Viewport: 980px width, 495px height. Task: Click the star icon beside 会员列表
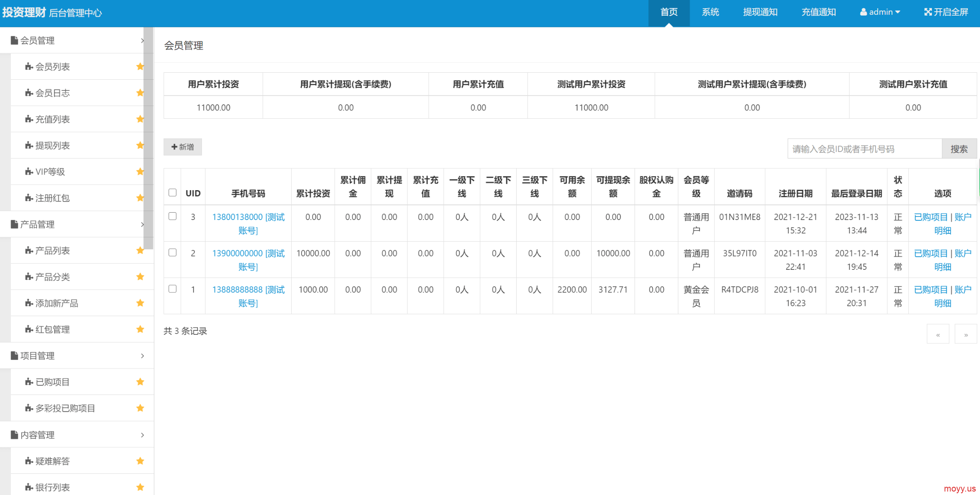coord(140,66)
